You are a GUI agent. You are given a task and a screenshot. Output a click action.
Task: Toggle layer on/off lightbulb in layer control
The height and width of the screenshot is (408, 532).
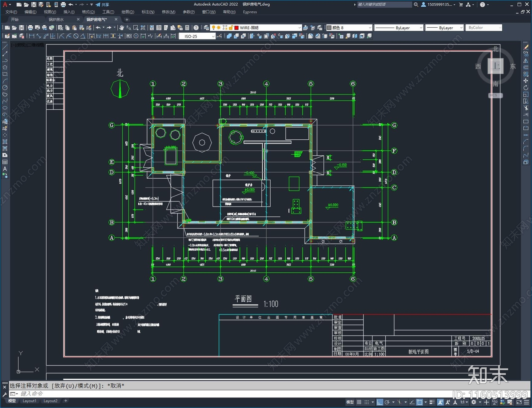213,28
